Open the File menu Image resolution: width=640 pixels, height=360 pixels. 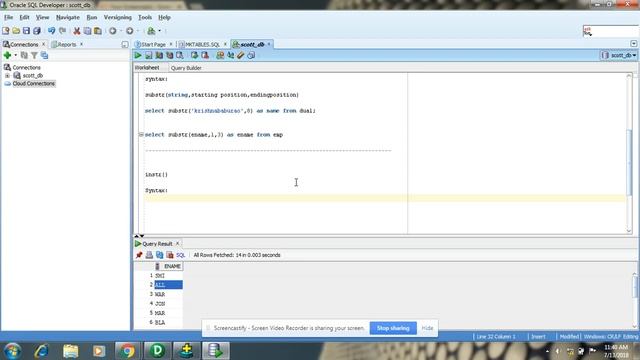pos(8,18)
